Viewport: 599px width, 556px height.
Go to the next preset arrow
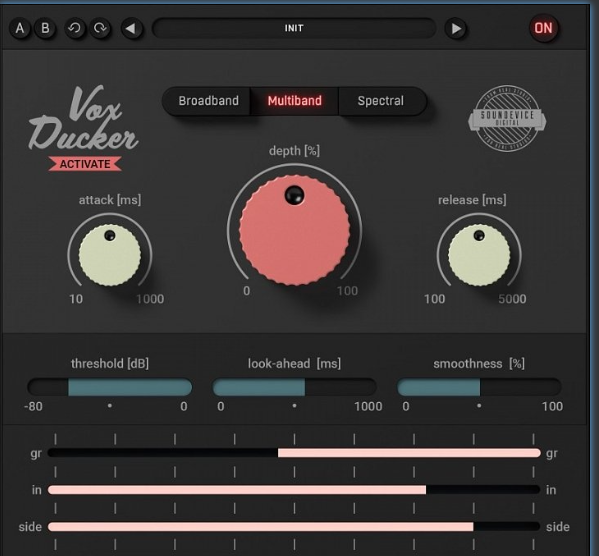tap(456, 28)
